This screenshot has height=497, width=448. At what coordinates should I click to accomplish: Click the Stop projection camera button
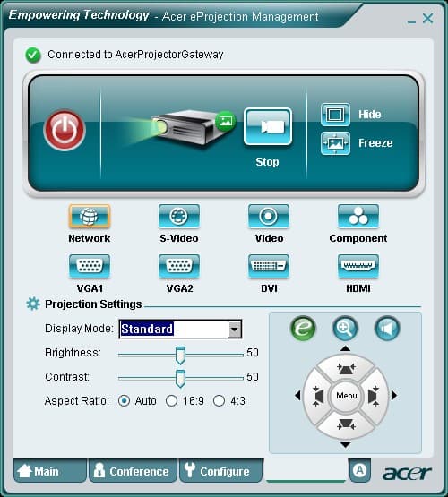point(268,126)
